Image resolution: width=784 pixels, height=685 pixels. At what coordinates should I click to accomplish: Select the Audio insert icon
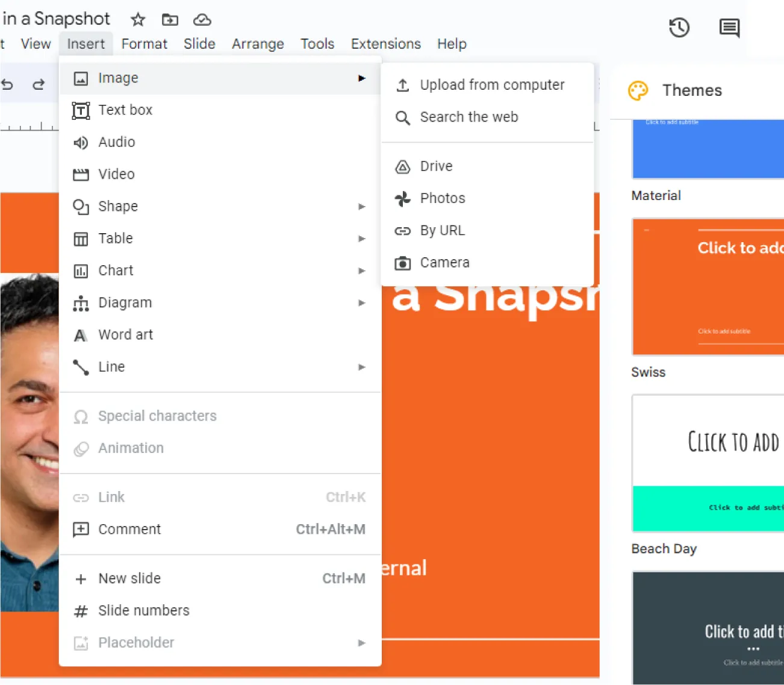(80, 142)
